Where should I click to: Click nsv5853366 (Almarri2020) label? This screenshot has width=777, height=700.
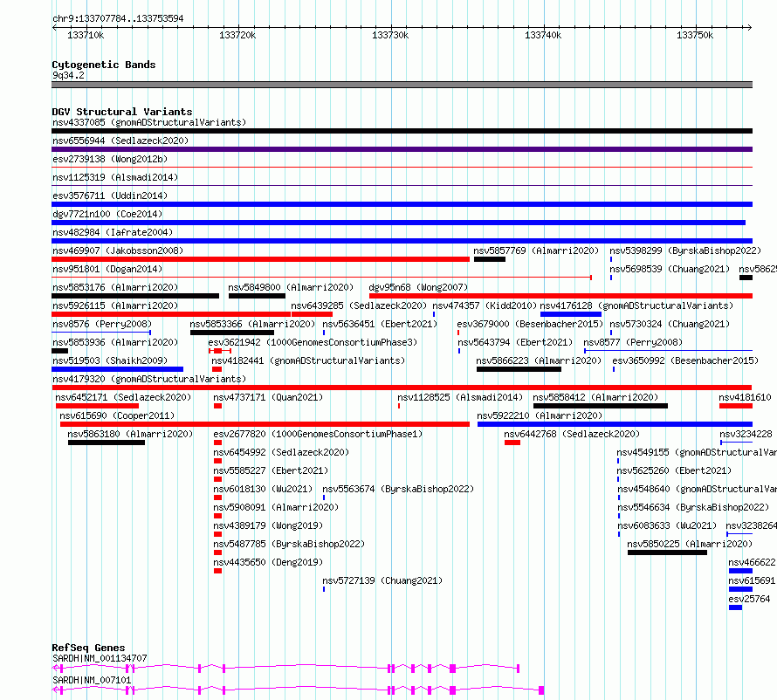pyautogui.click(x=252, y=324)
